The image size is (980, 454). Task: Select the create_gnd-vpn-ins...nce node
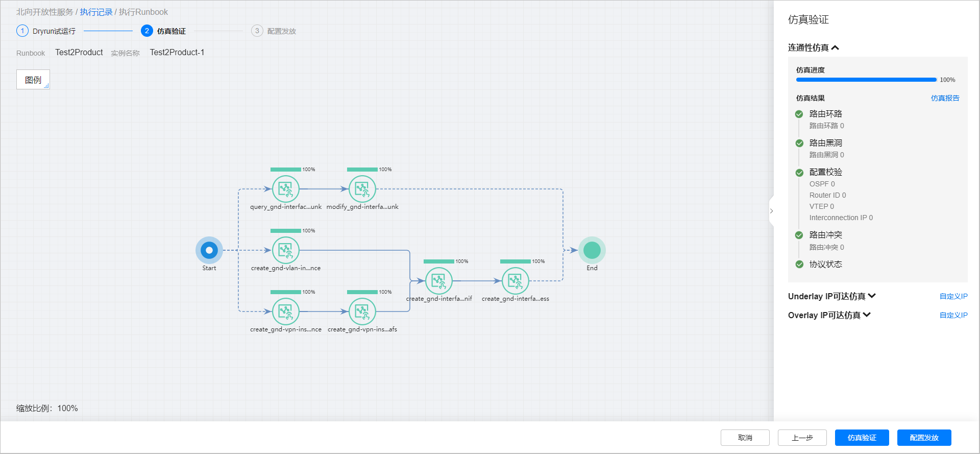(285, 312)
